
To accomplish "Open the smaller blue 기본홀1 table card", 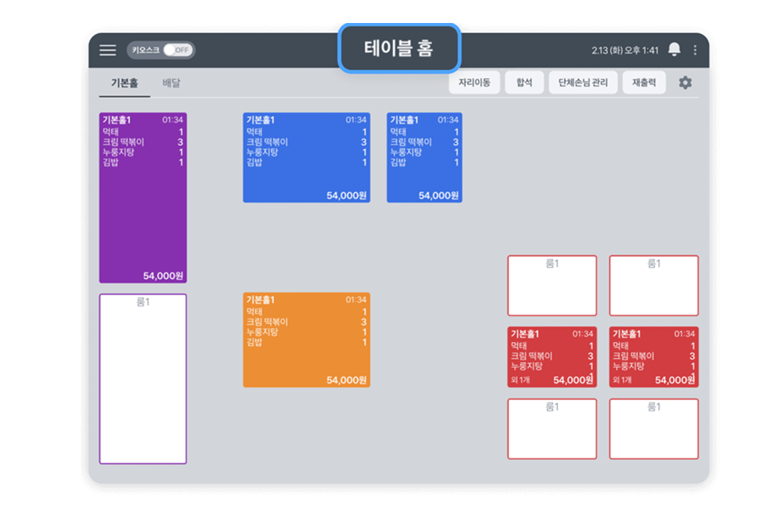I will coord(424,156).
